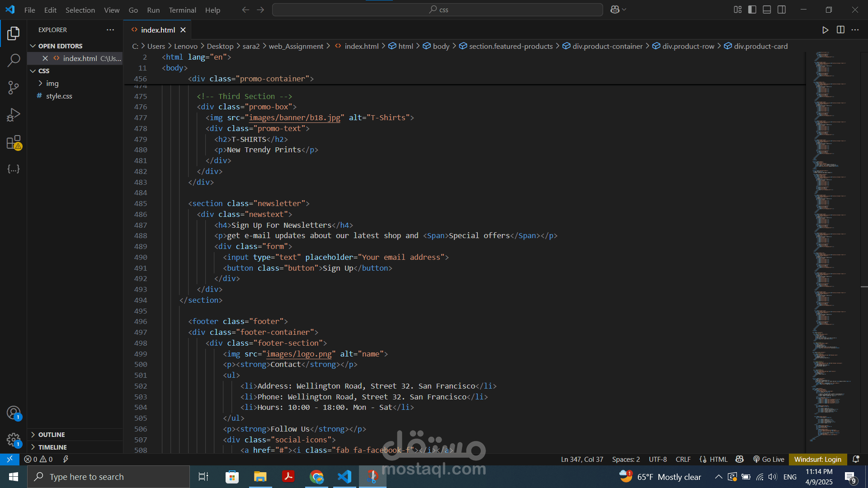Close the index.html tab

pyautogui.click(x=183, y=30)
